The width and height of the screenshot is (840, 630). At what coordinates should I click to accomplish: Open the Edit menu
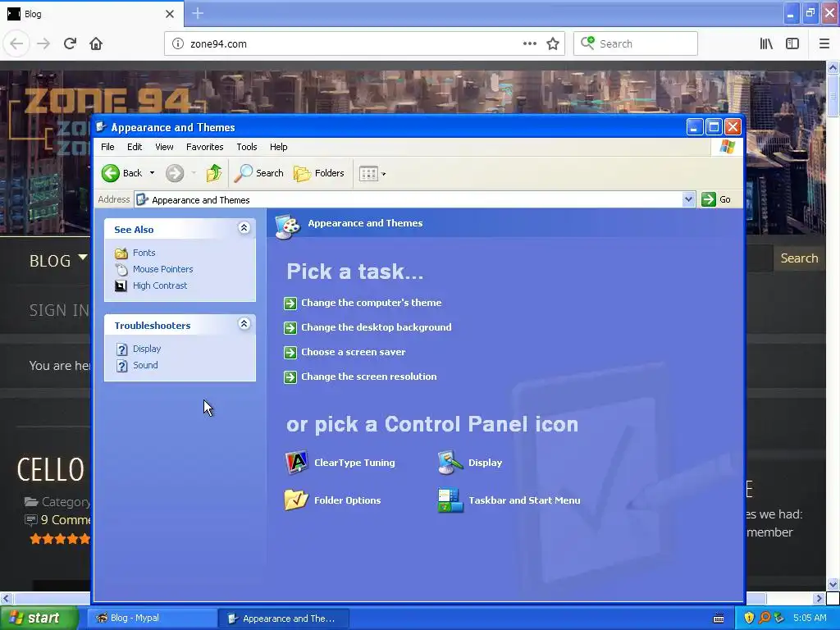(x=135, y=147)
